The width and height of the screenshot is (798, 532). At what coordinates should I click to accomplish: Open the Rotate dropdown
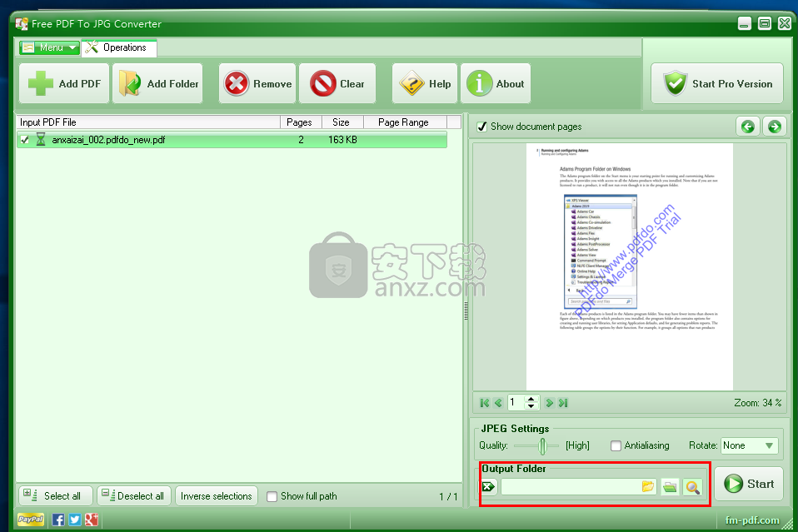pyautogui.click(x=750, y=446)
